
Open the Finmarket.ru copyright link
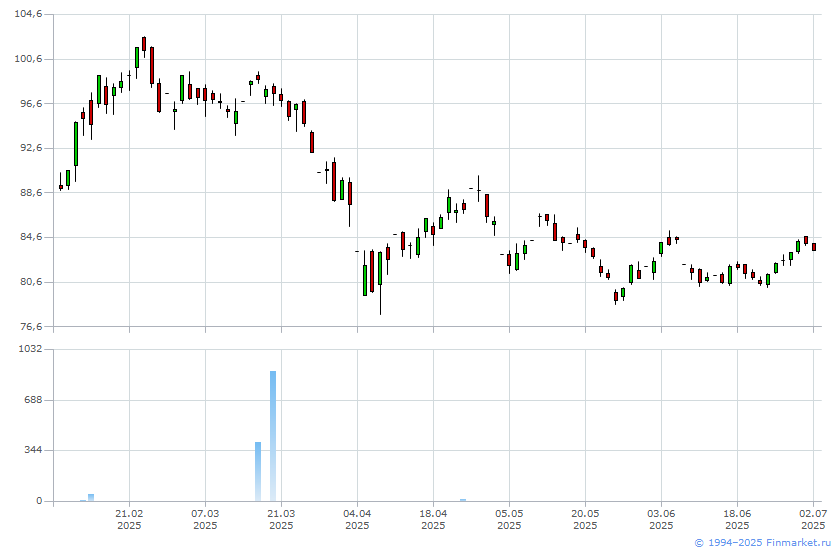(763, 543)
